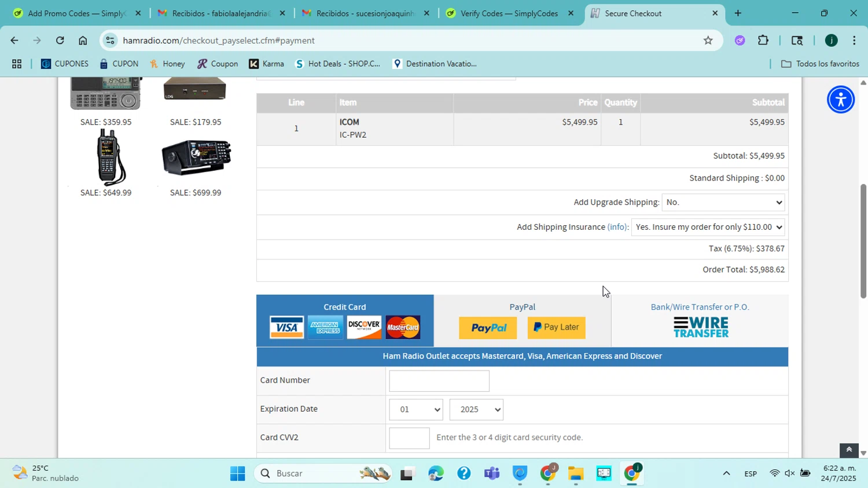This screenshot has width=868, height=488.
Task: Click the Wire Transfer logo
Action: coord(701,328)
